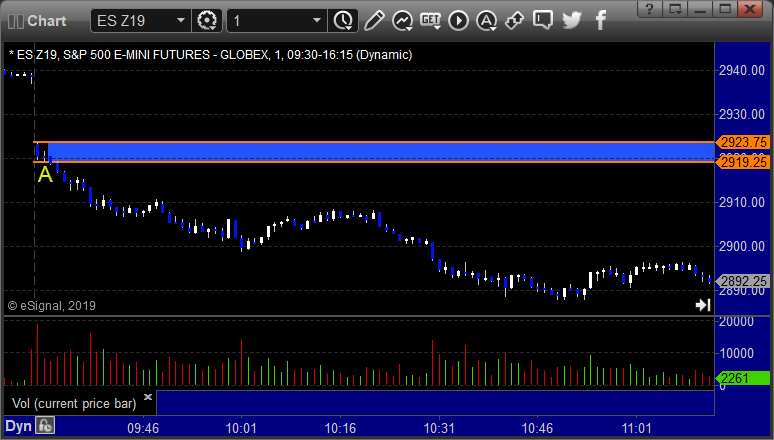Minimize the chart window
The width and height of the screenshot is (774, 440).
700,8
